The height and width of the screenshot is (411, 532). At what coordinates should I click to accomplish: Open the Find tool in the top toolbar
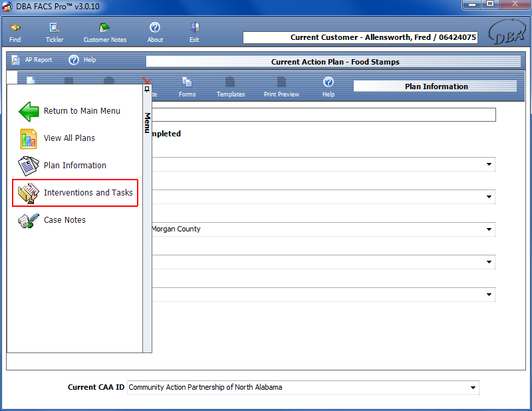click(15, 32)
